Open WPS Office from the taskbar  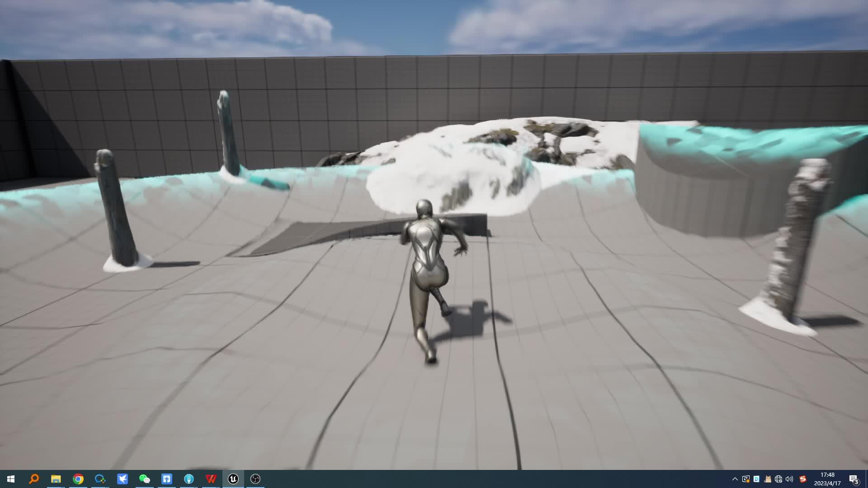(211, 479)
